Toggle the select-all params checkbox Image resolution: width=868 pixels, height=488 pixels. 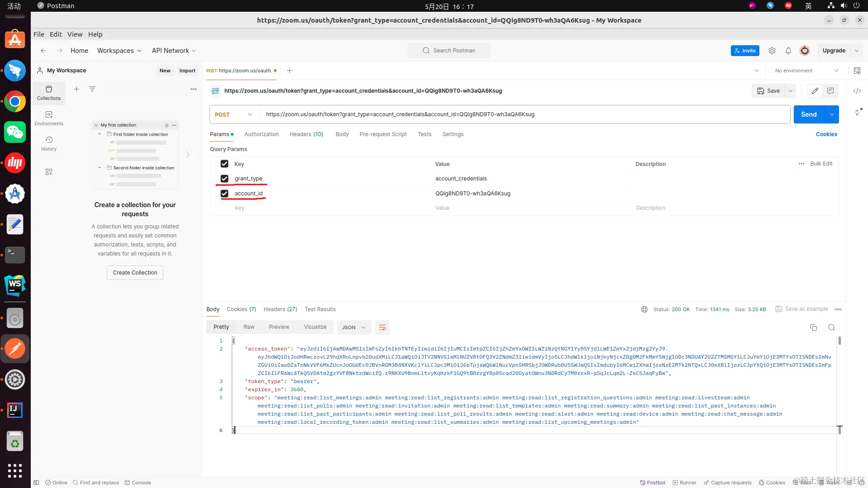coord(224,164)
